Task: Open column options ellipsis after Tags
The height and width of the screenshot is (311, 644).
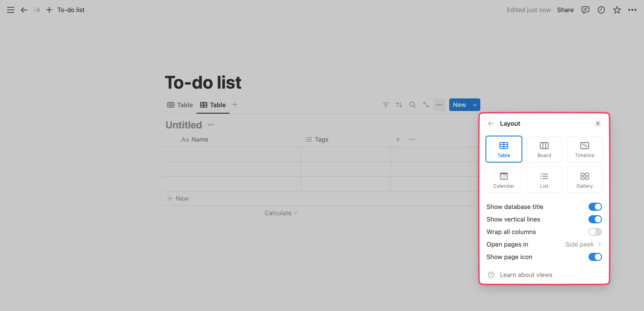Action: point(412,139)
